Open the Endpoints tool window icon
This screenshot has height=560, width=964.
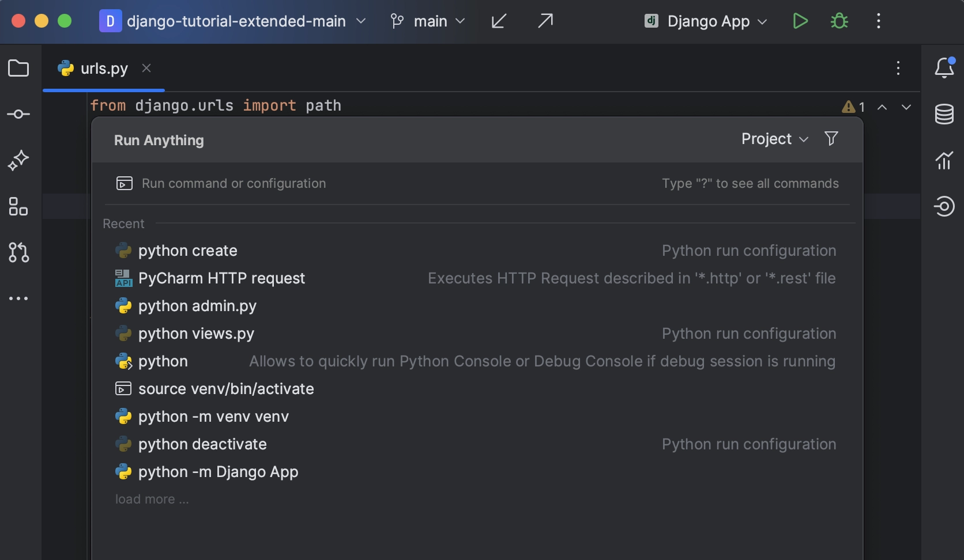pyautogui.click(x=944, y=206)
